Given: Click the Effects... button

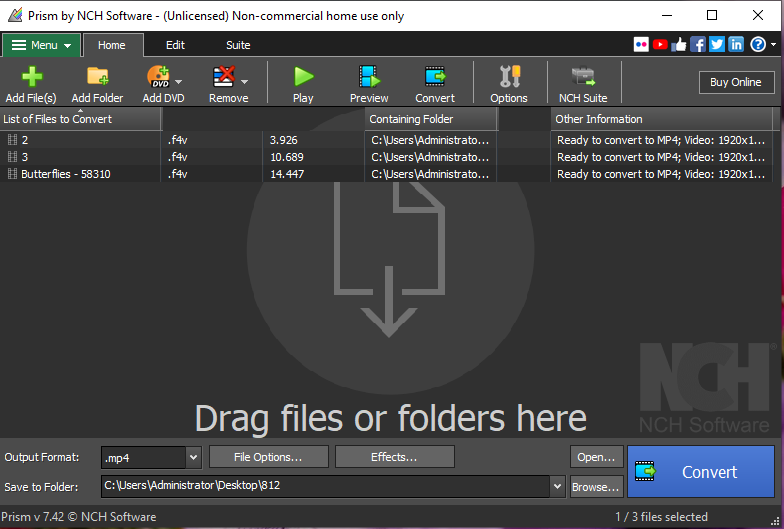Looking at the screenshot, I should coord(394,457).
